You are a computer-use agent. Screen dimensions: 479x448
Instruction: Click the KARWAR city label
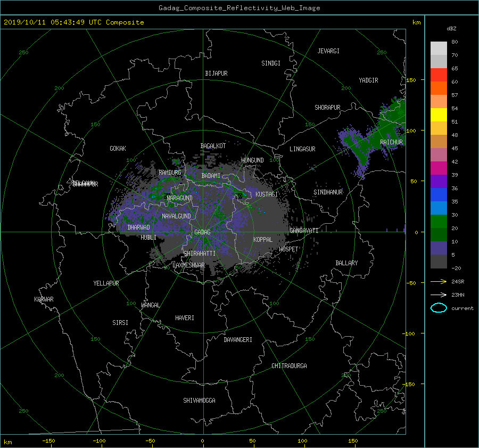44,299
